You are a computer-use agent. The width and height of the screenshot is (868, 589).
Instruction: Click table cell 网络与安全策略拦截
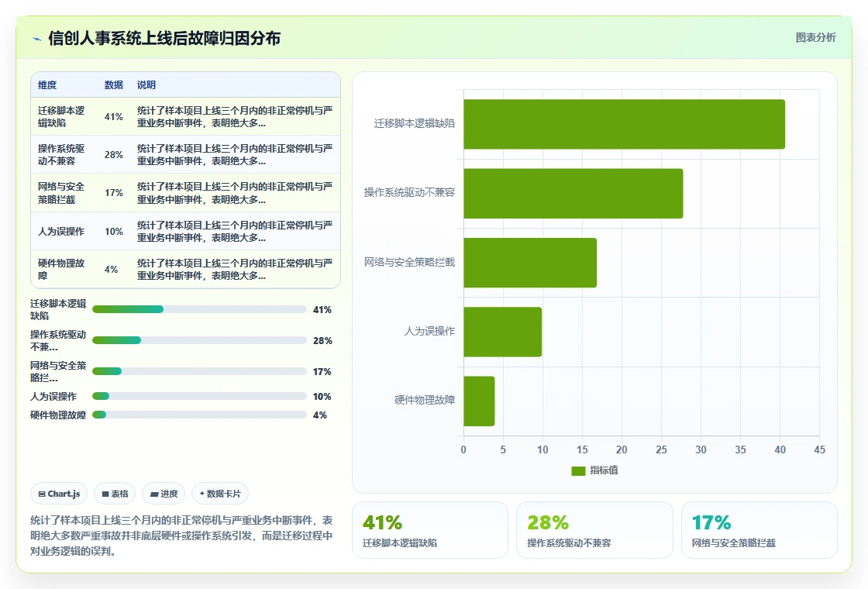point(61,193)
